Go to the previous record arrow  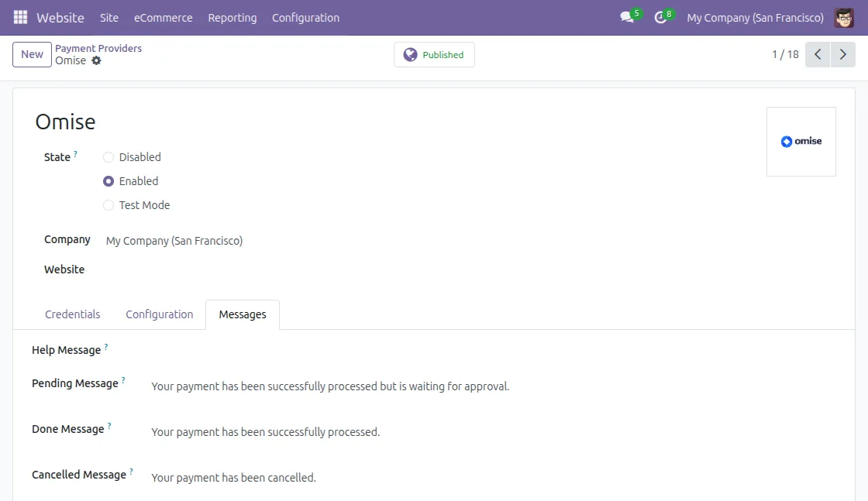point(818,54)
